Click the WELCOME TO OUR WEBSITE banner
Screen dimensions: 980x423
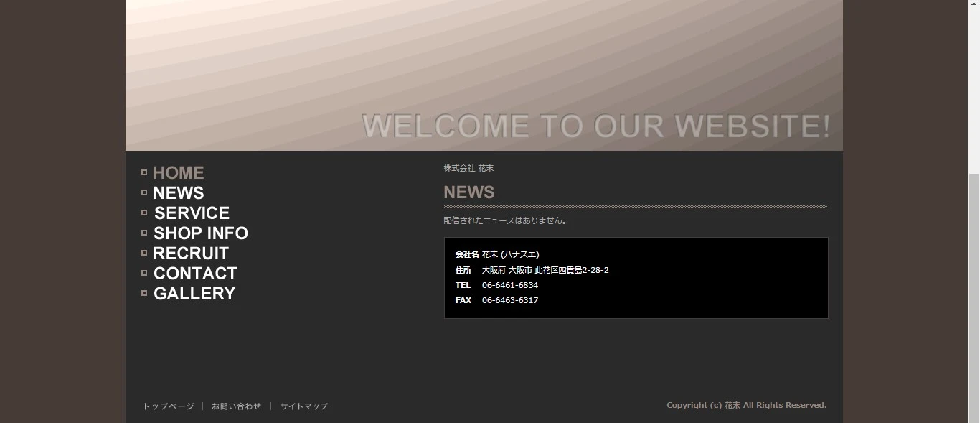pyautogui.click(x=595, y=126)
